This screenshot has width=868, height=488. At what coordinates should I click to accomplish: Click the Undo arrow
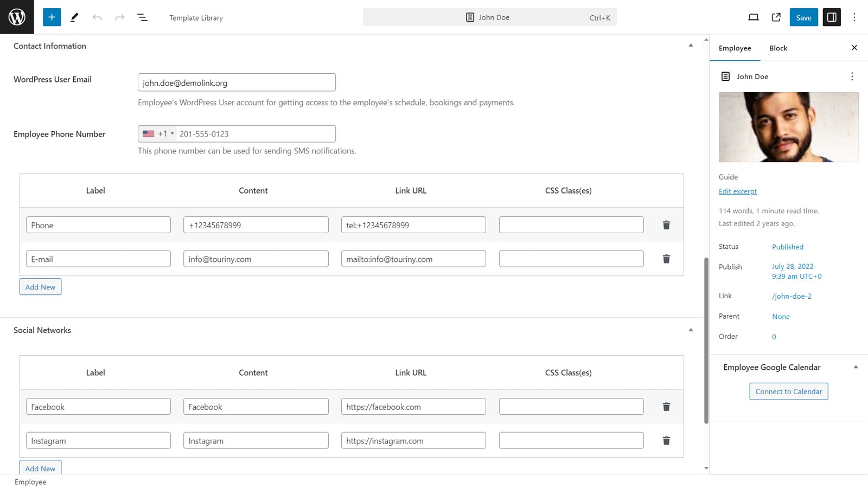[97, 17]
